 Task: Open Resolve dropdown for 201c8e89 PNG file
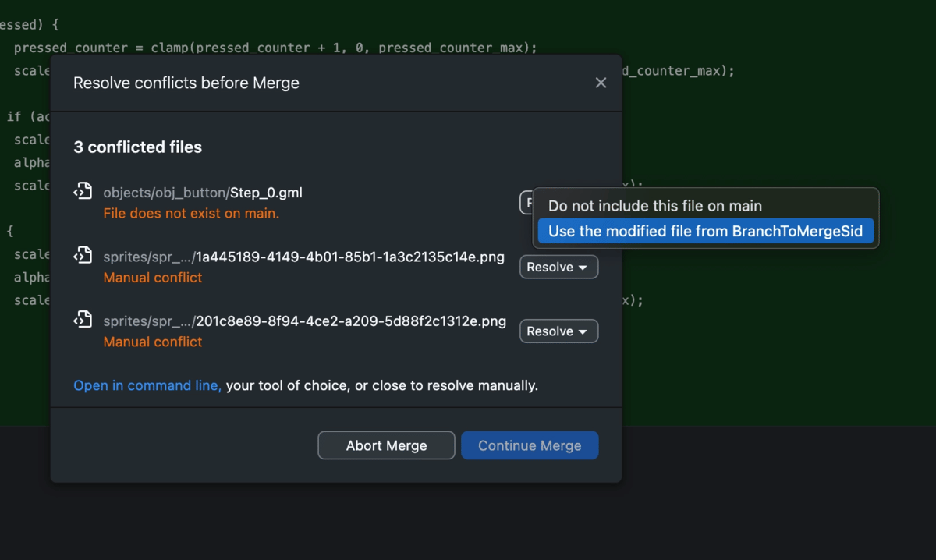tap(558, 331)
